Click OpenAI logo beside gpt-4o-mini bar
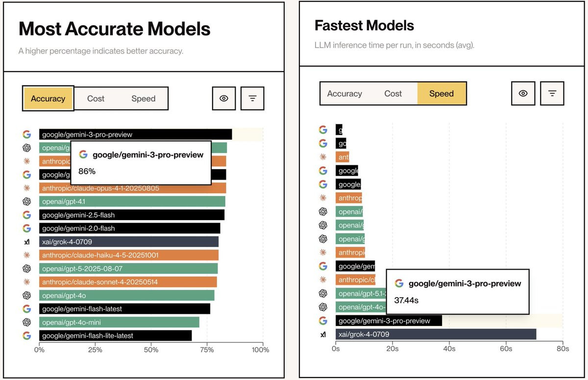Screen dimensions: 588x380 coord(27,322)
